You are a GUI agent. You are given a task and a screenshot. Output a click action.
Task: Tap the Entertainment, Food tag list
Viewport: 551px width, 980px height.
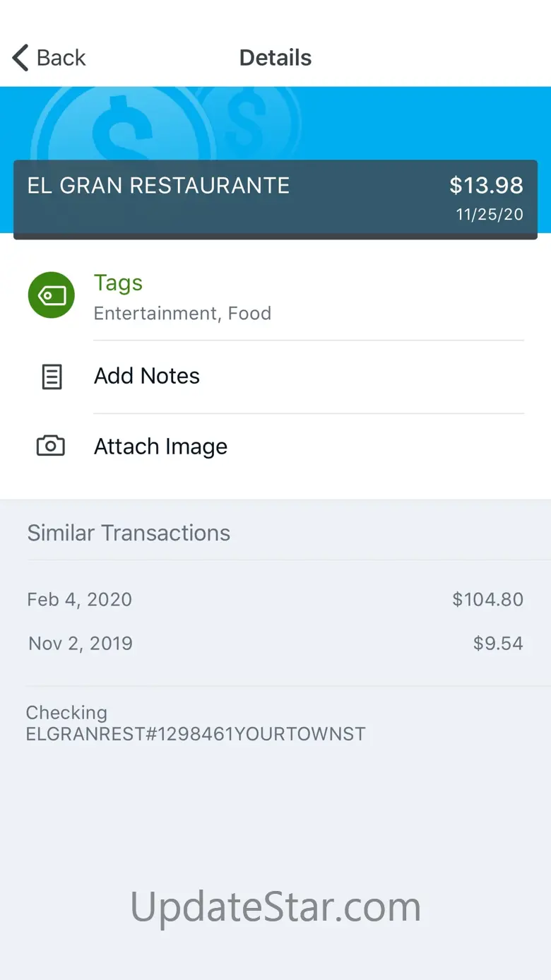click(x=182, y=313)
